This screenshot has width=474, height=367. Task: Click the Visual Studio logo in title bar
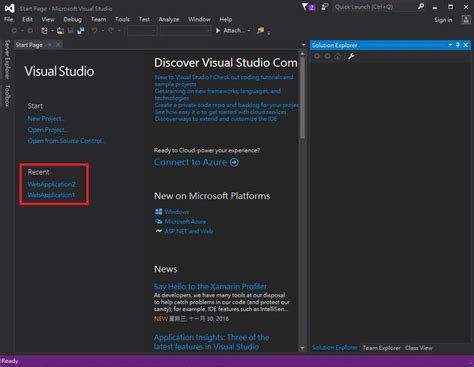[9, 8]
